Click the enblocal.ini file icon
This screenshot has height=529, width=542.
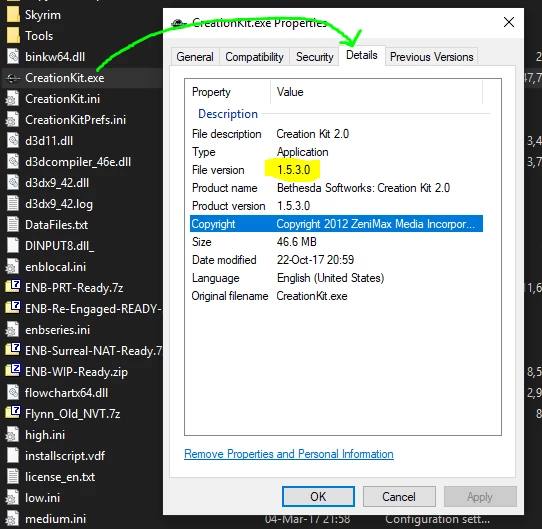13,267
